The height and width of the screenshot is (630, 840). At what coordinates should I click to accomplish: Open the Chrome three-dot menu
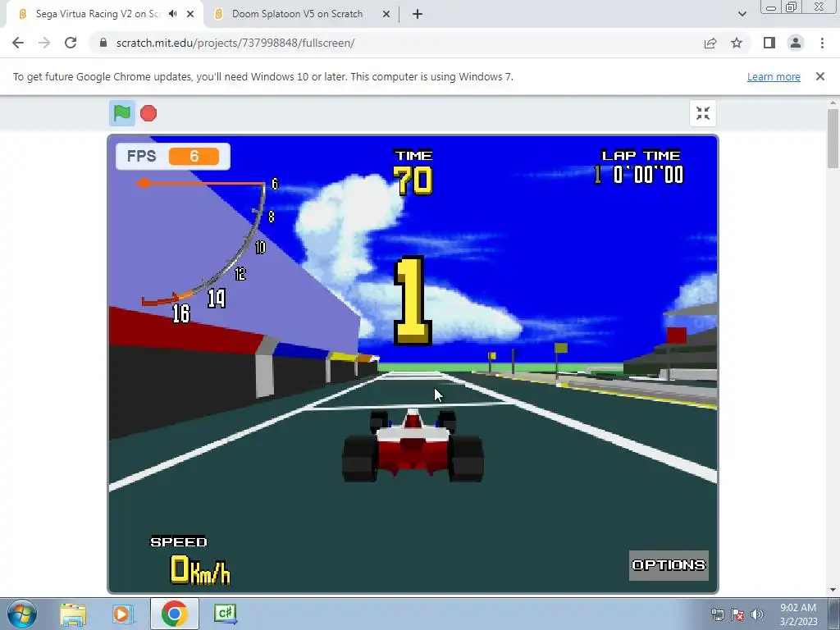[x=822, y=43]
